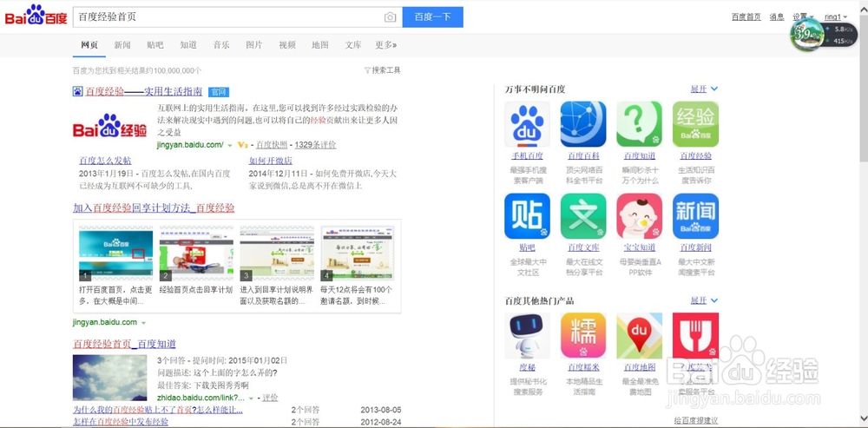Image resolution: width=868 pixels, height=428 pixels.
Task: Open the red fork-and-knife takeaway icon
Action: 695,335
